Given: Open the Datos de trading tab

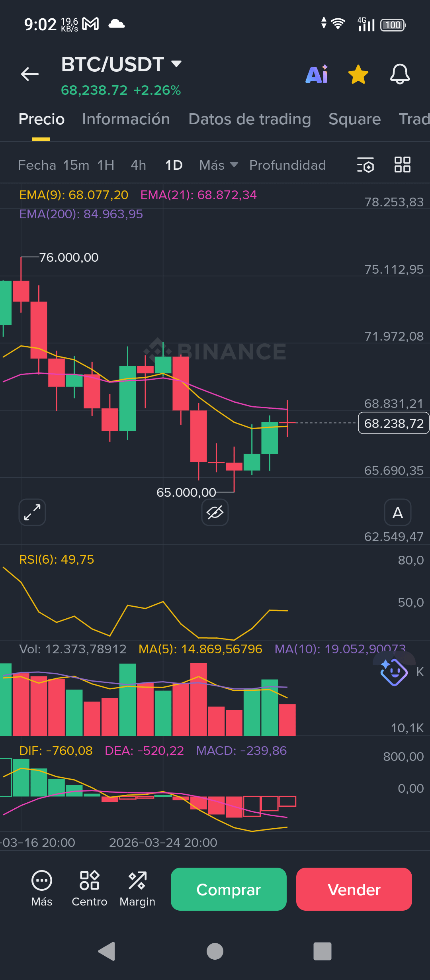Looking at the screenshot, I should coord(250,119).
